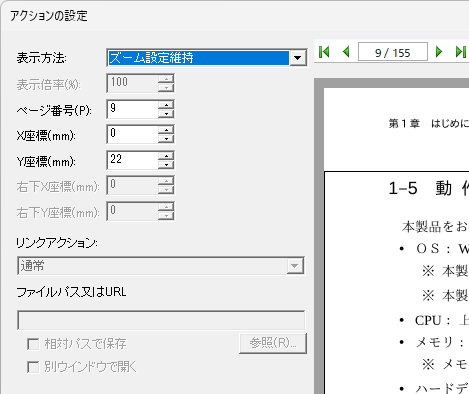Click the 第1章 はじめに header in preview
Screen dimensions: 469x394
point(429,124)
